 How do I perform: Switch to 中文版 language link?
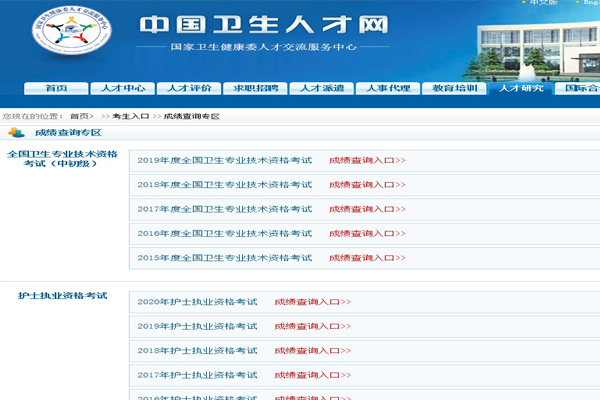point(543,2)
